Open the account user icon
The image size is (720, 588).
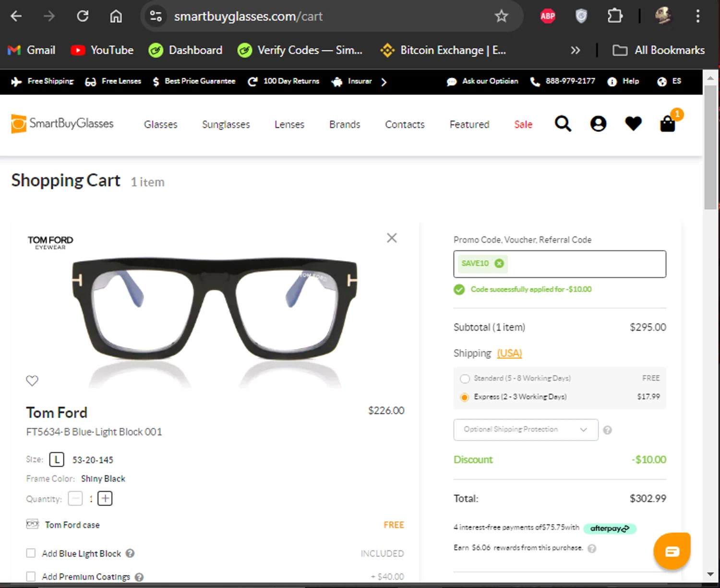598,124
